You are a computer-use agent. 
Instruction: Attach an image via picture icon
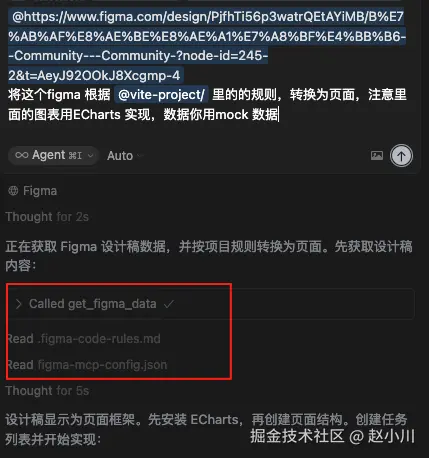pos(377,155)
